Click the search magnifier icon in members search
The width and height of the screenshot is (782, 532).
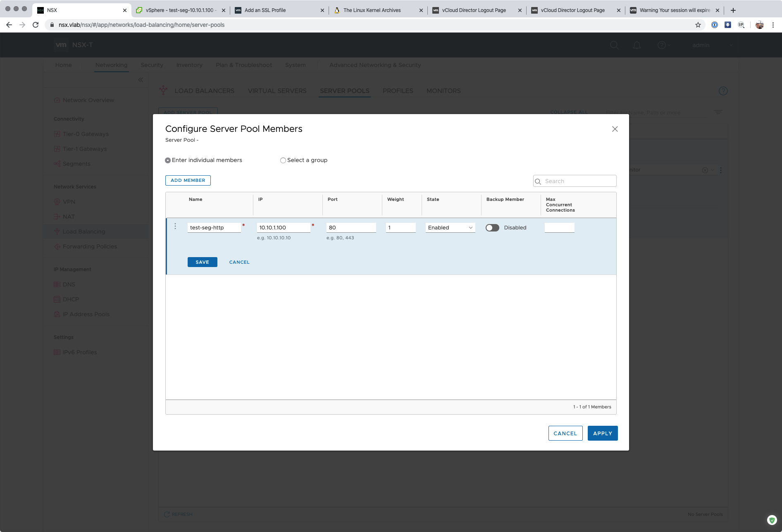tap(538, 181)
